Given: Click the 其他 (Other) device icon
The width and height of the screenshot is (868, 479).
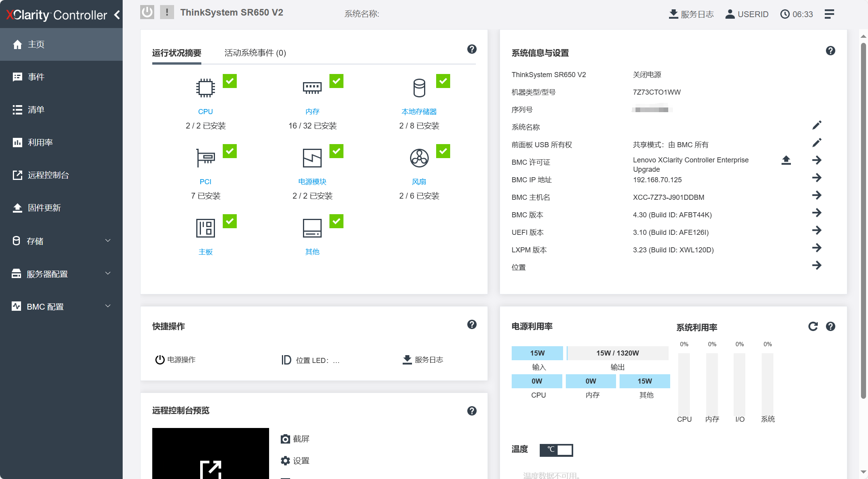Looking at the screenshot, I should coord(312,228).
